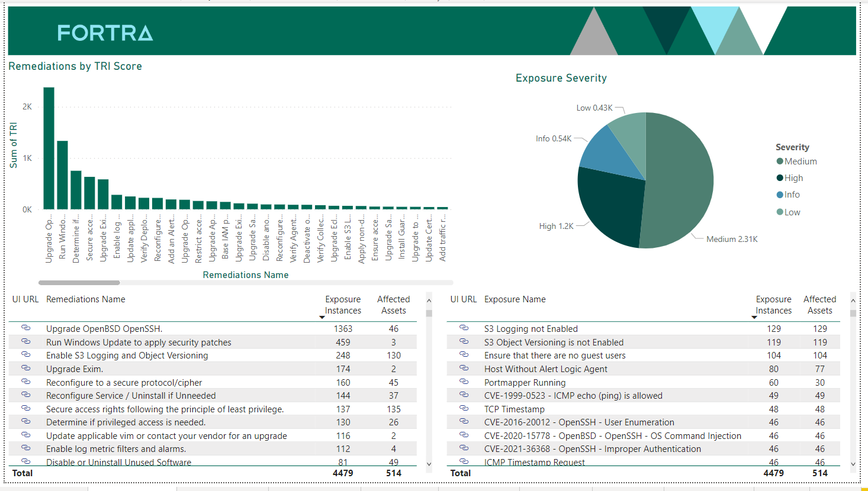
Task: Click the link icon beside Upgrade Exim
Action: (25, 368)
